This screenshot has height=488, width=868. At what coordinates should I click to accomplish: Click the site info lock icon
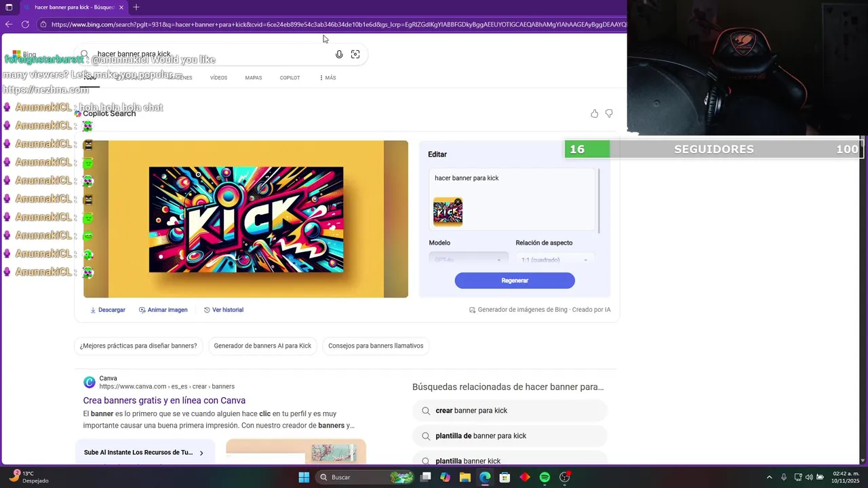[x=43, y=24]
